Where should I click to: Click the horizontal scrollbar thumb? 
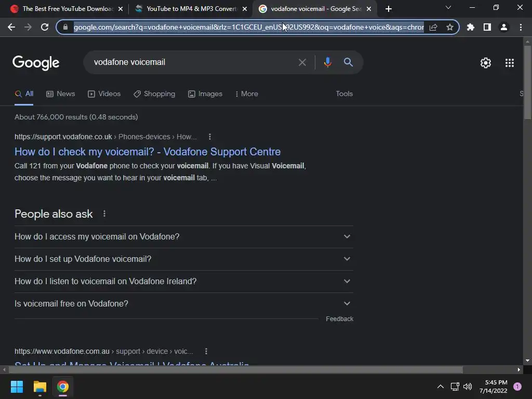click(235, 369)
